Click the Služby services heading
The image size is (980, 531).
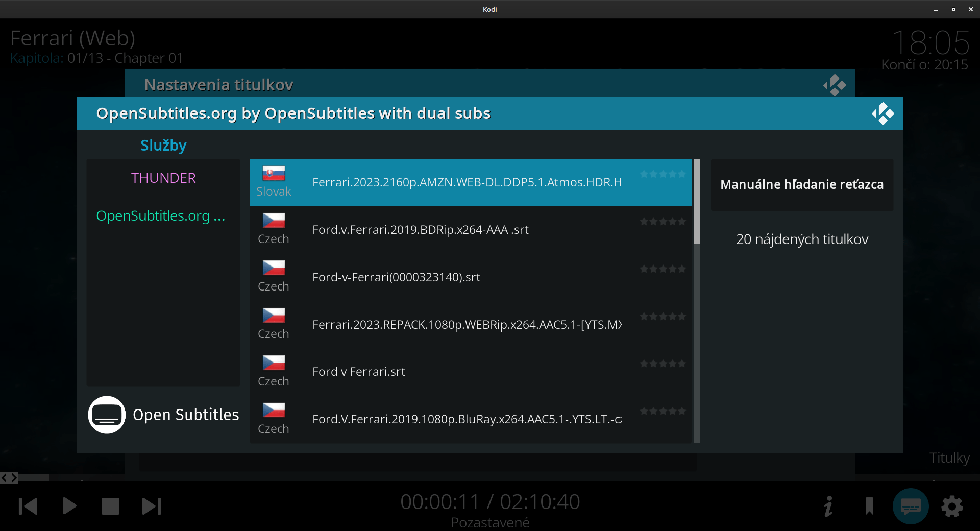[x=163, y=146]
